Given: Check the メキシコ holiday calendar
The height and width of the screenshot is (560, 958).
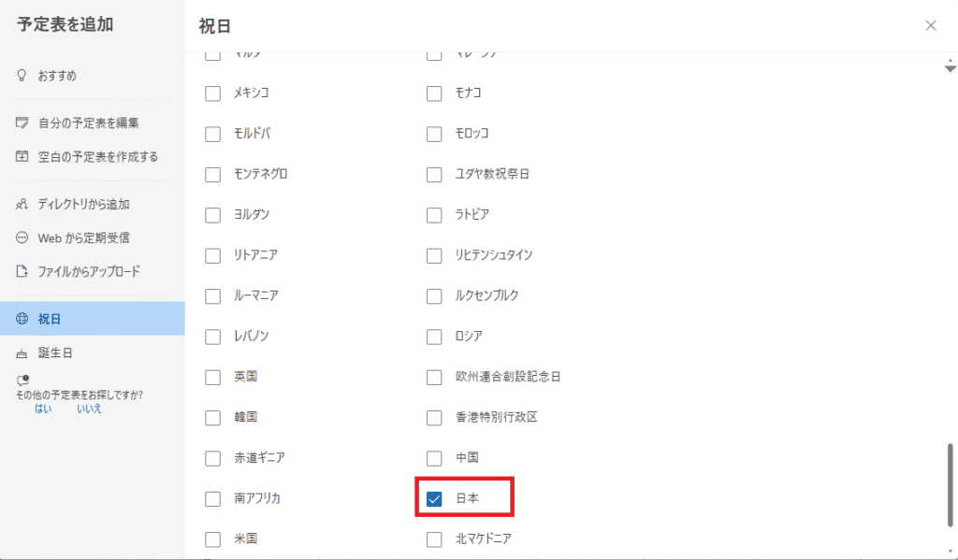Looking at the screenshot, I should pos(212,93).
